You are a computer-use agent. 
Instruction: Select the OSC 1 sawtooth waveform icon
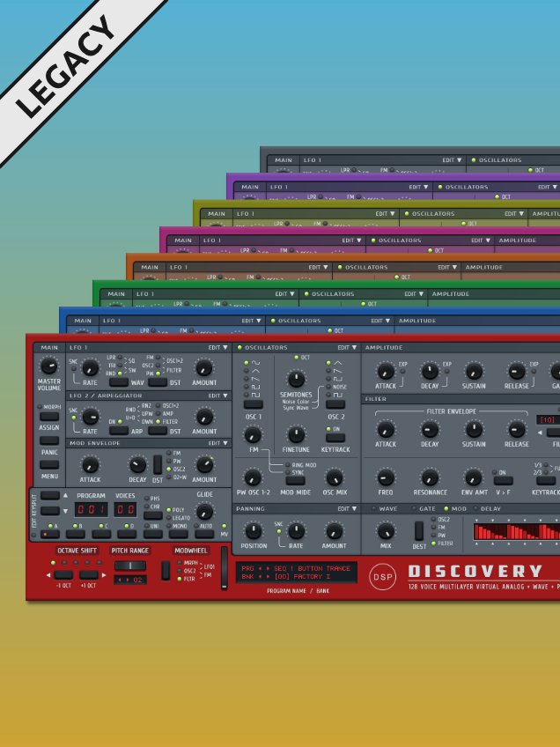click(x=254, y=379)
